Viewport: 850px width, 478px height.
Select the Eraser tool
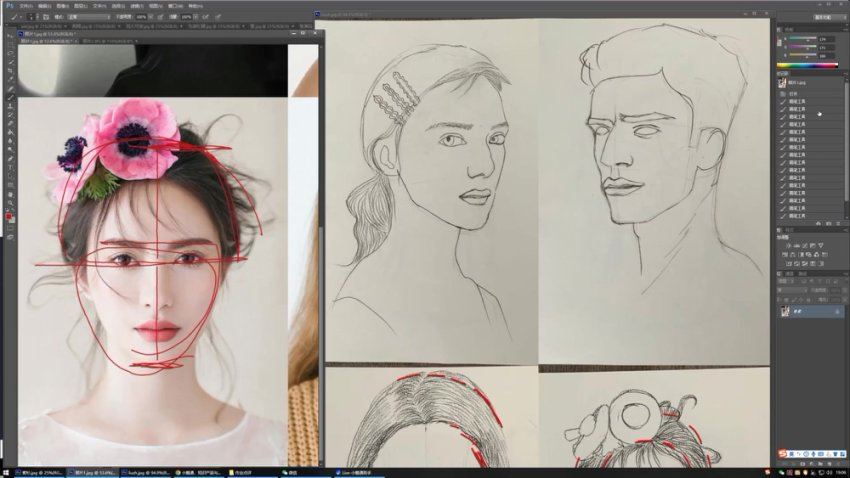pyautogui.click(x=10, y=123)
